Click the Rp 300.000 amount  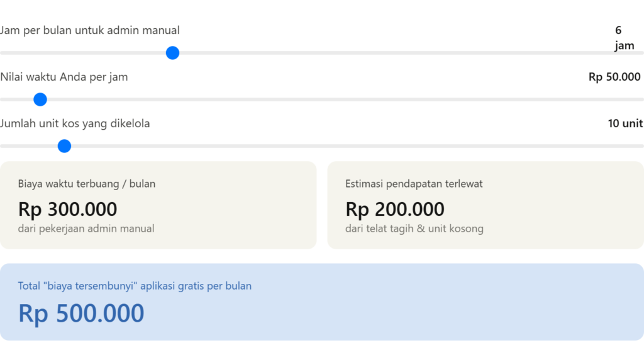click(68, 209)
